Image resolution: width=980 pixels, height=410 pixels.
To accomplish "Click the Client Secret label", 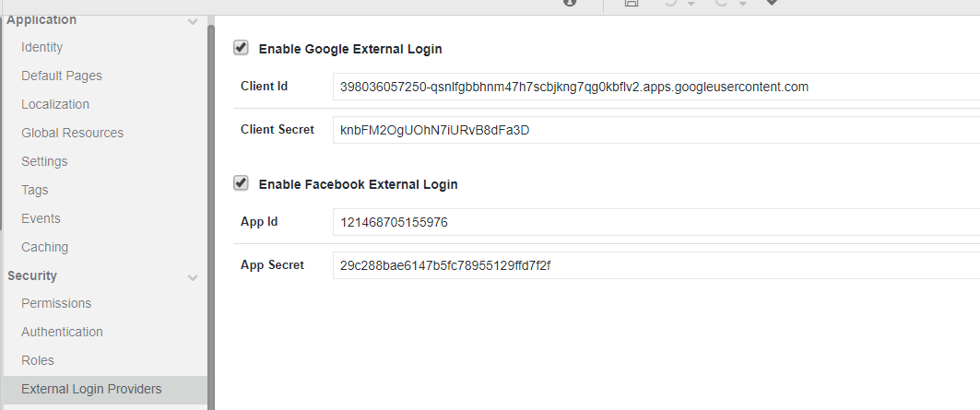I will point(277,129).
